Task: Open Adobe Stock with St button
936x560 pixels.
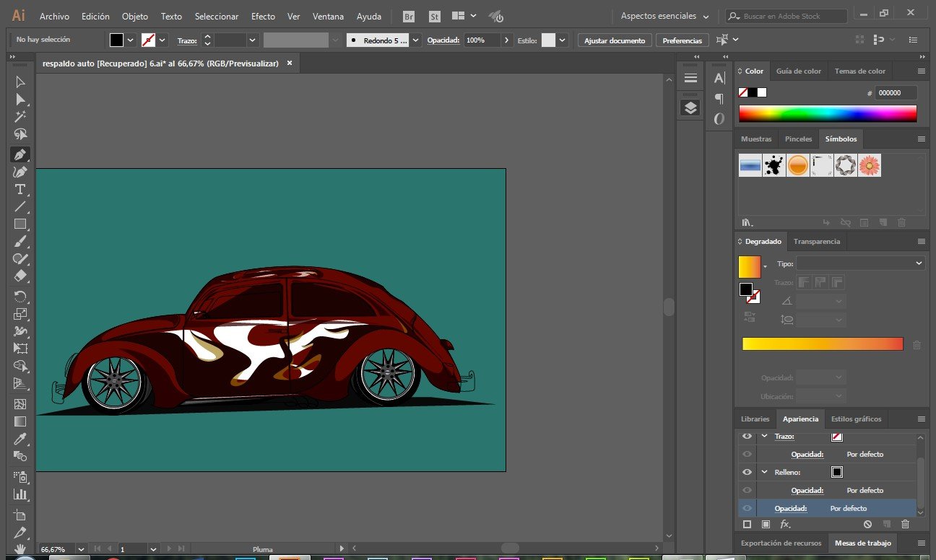Action: pyautogui.click(x=435, y=16)
